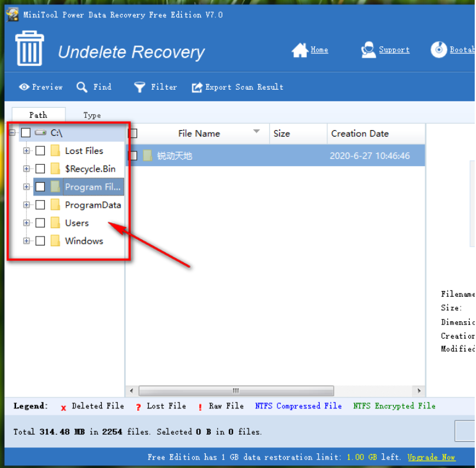Toggle the select-all checkbox in file list header
476x468 pixels.
(133, 133)
